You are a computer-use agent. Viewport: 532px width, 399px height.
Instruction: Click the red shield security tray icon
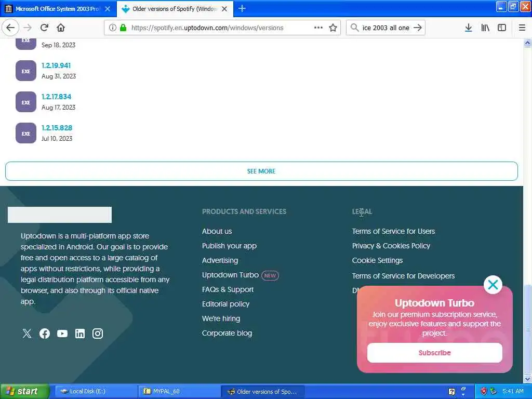484,391
